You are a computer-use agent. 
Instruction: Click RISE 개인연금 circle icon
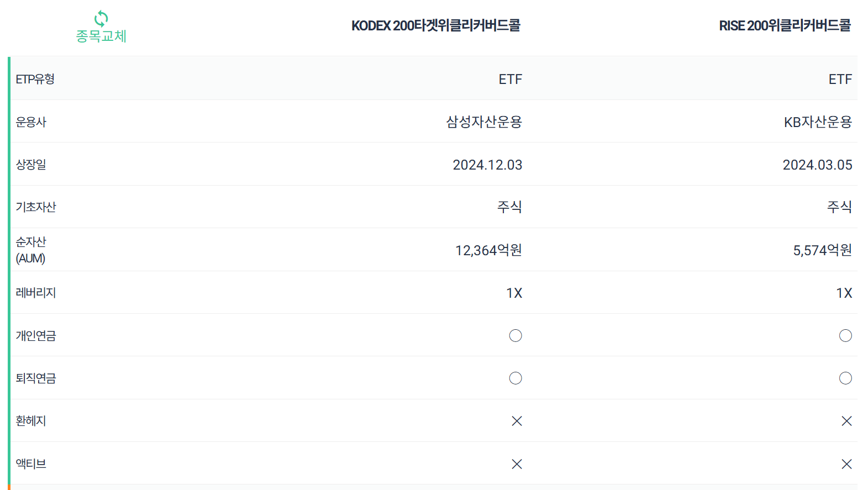[845, 335]
